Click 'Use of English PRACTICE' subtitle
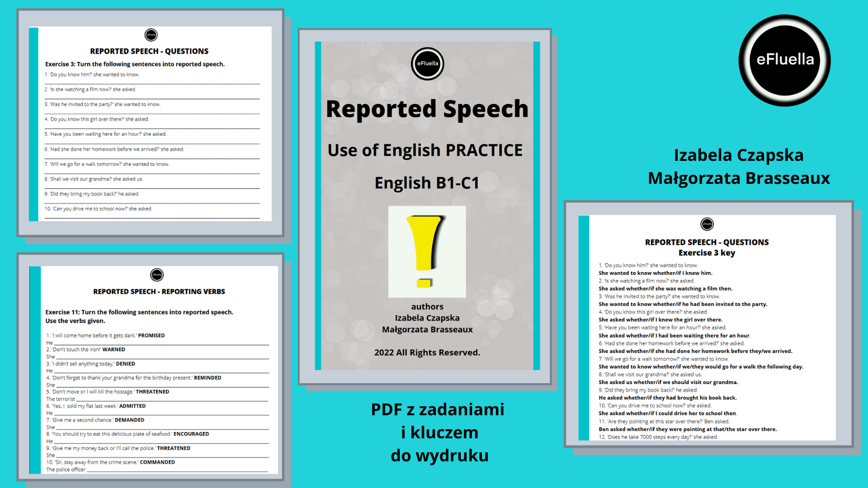 coord(425,150)
